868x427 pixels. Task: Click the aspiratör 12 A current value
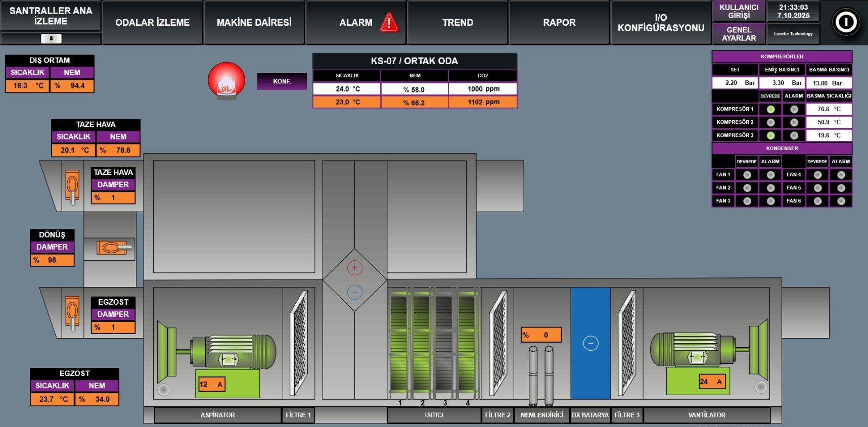pos(211,385)
